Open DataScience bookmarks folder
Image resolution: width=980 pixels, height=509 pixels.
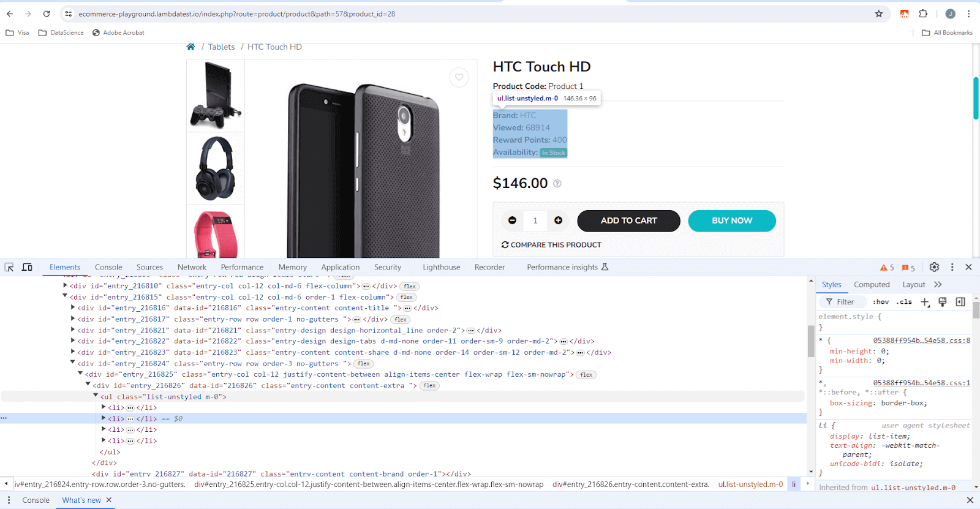point(61,33)
